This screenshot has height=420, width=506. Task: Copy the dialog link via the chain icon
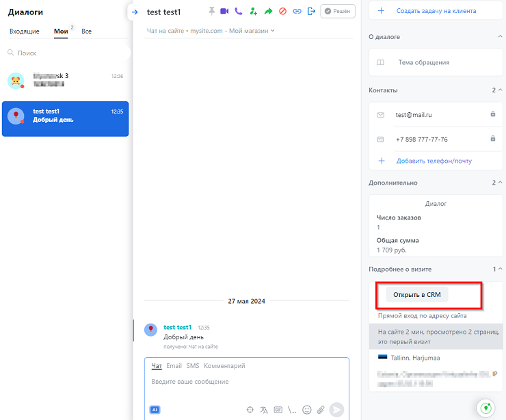click(297, 12)
